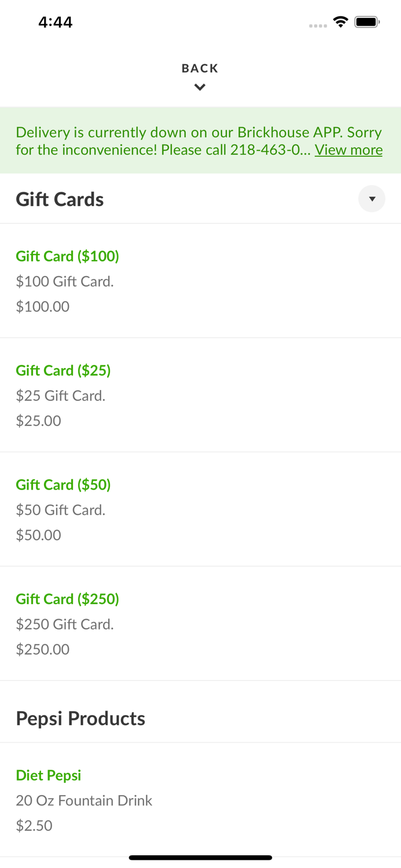Image resolution: width=401 pixels, height=868 pixels.
Task: Pick the Gift Card ($50) item title
Action: (63, 484)
